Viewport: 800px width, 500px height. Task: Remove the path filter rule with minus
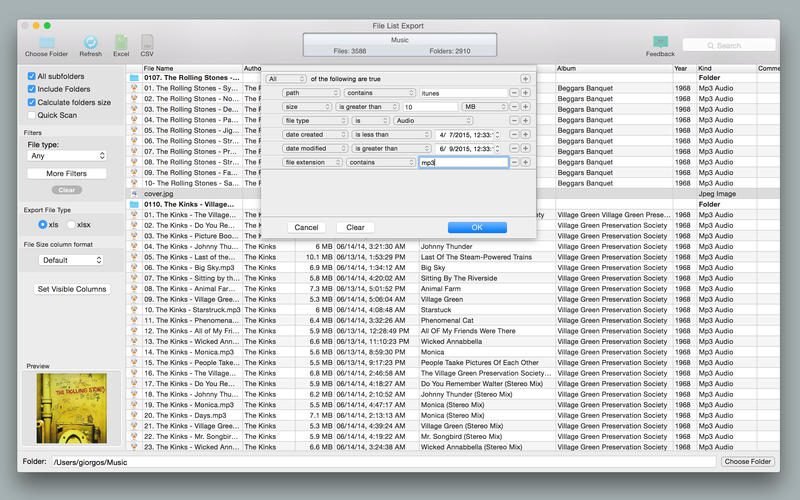point(514,93)
